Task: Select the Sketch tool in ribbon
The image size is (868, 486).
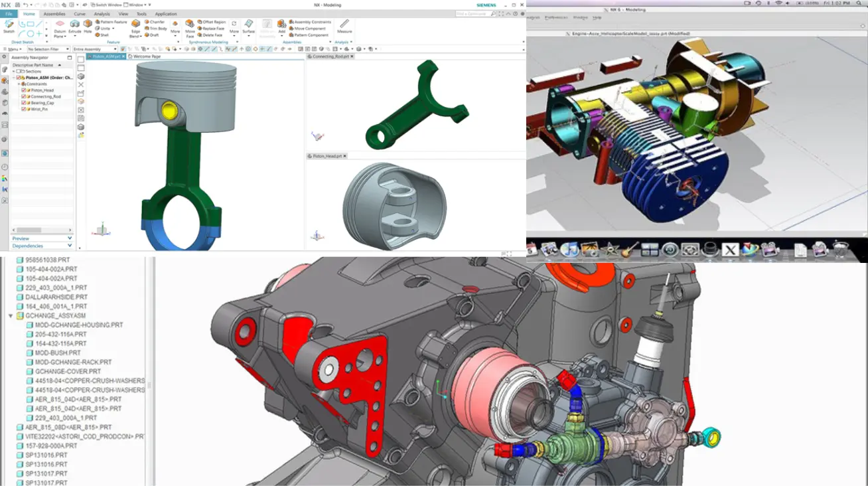Action: point(9,27)
